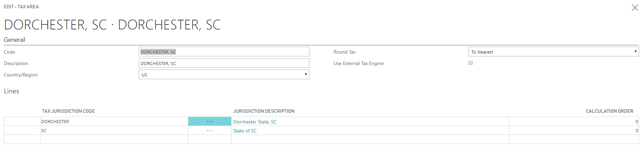Click the empty new line jurisdiction code cell

tap(114, 139)
